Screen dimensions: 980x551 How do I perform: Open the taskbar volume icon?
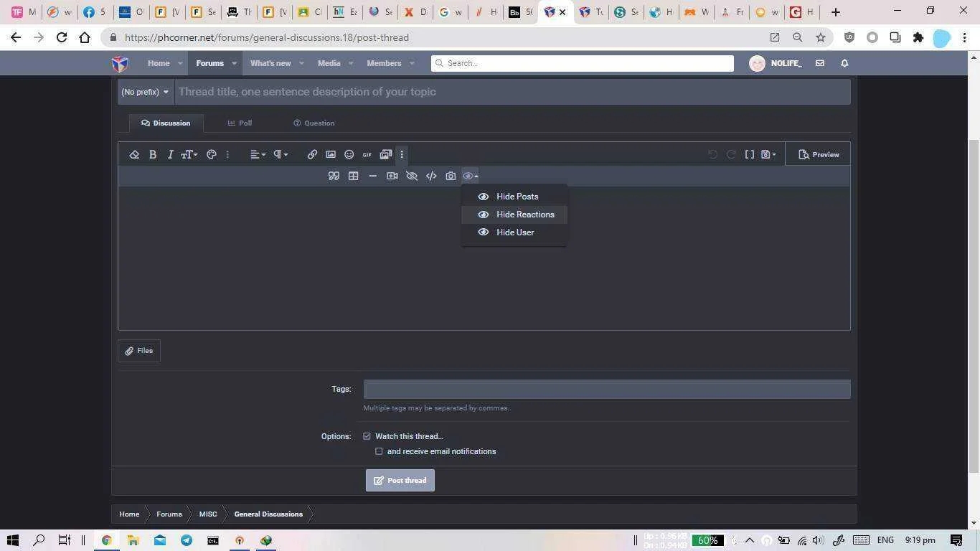point(819,540)
